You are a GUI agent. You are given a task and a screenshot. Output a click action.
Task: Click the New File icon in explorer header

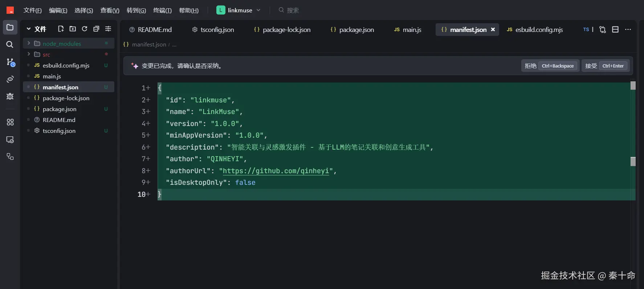61,29
